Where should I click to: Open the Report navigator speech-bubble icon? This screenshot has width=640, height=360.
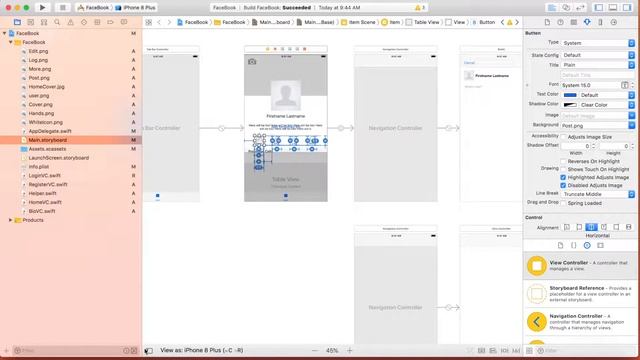pyautogui.click(x=124, y=22)
